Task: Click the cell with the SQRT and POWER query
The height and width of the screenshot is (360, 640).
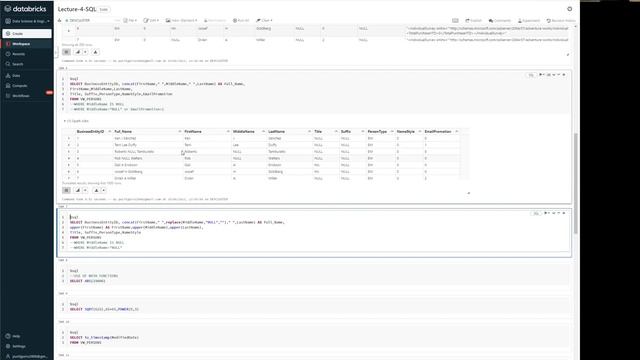Action: point(314,307)
